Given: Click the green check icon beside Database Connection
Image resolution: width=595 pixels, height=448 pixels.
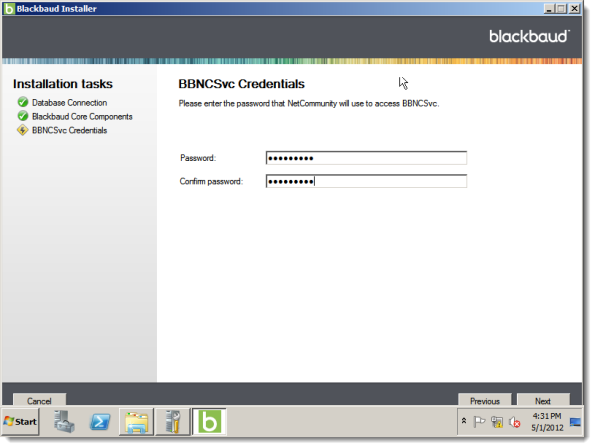Looking at the screenshot, I should tap(23, 102).
